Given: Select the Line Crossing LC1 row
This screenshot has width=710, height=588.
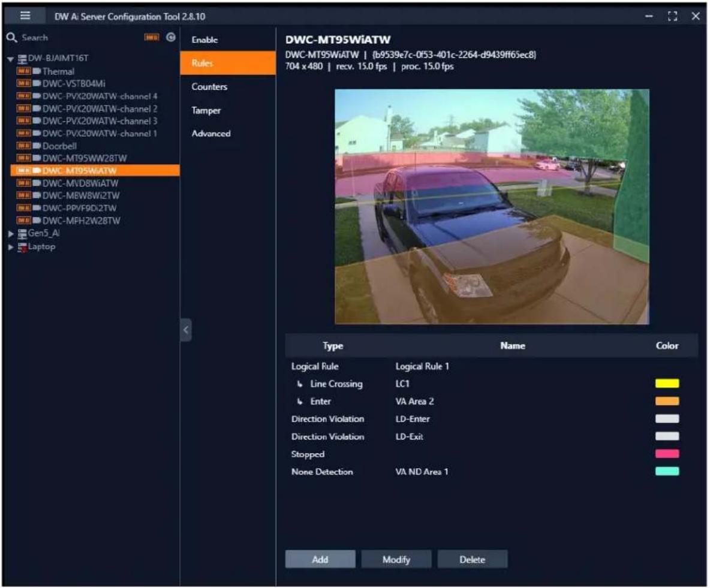Looking at the screenshot, I should tap(491, 384).
